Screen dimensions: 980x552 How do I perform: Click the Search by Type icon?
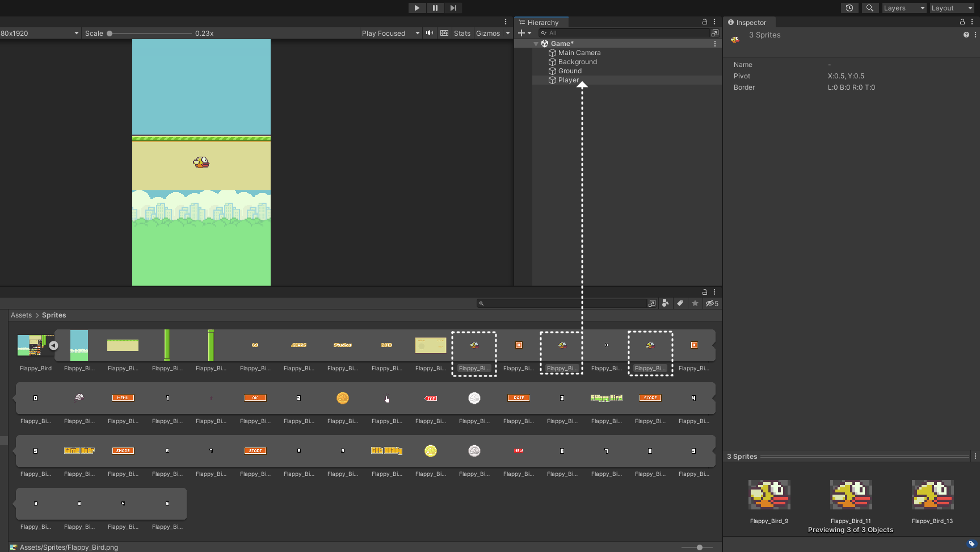point(666,303)
